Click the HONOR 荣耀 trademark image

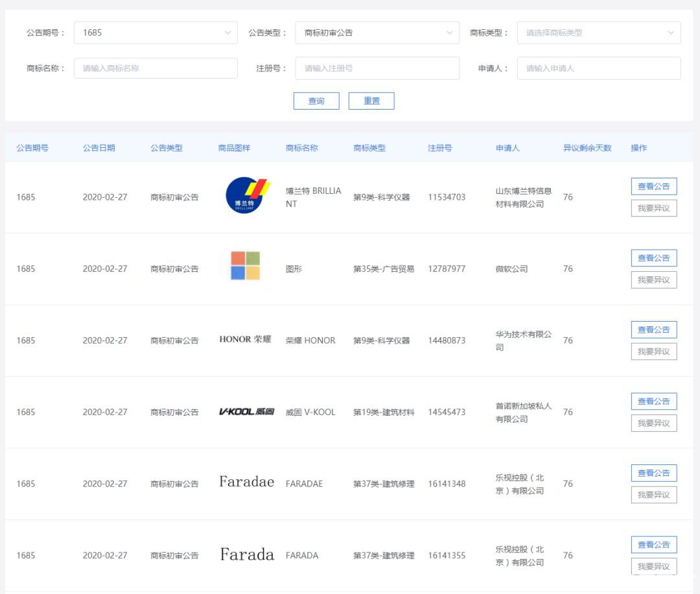click(x=245, y=339)
